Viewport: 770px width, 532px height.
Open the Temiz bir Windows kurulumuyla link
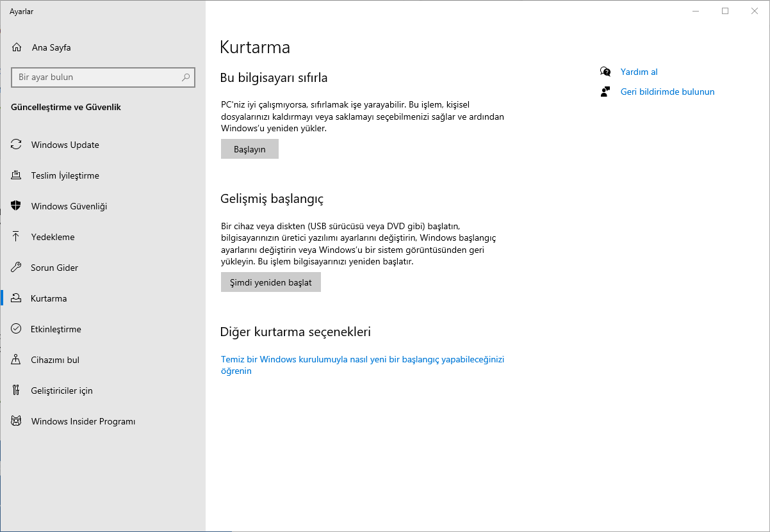(363, 365)
